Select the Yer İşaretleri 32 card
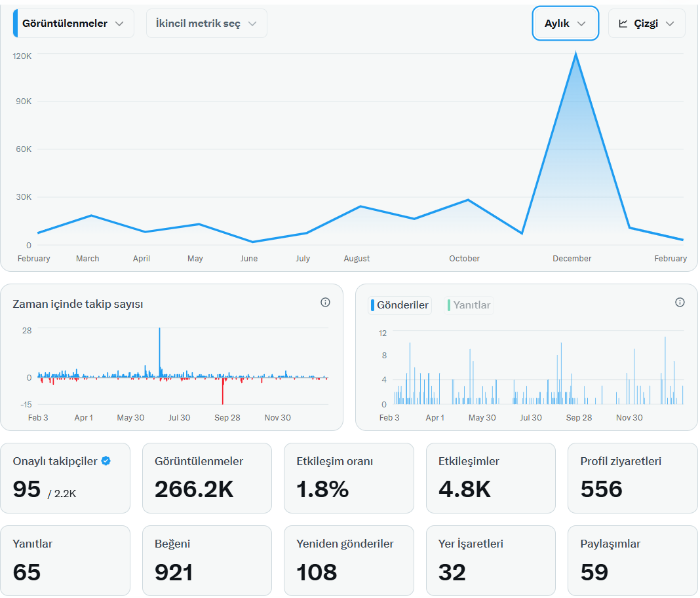Screen dimensions: 700x598 pyautogui.click(x=491, y=561)
